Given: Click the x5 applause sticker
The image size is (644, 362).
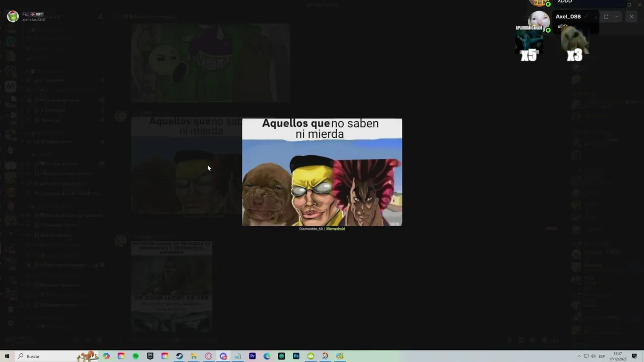Looking at the screenshot, I should 529,44.
